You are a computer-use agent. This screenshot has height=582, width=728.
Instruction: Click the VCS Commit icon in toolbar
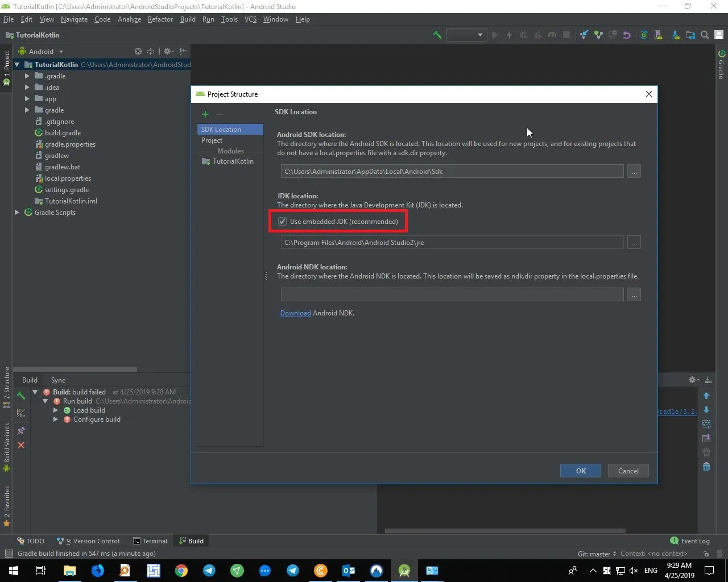point(598,35)
